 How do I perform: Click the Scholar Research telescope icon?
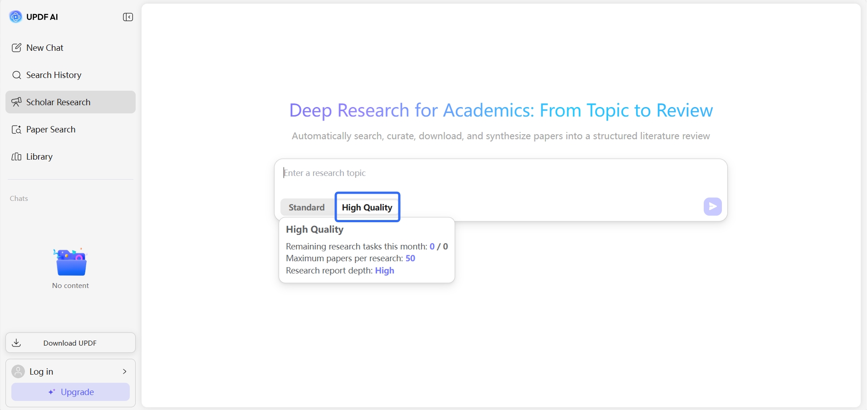tap(16, 102)
